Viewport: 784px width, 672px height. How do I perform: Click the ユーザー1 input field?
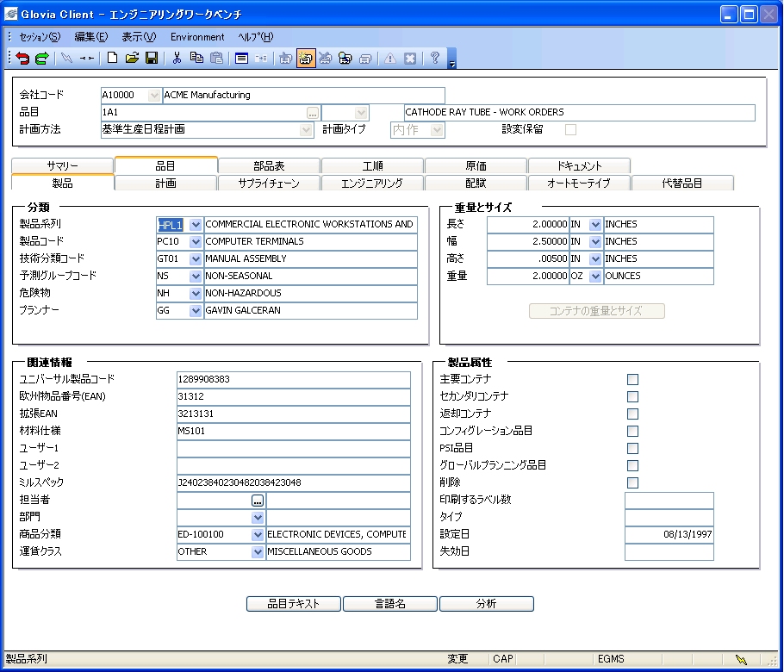pyautogui.click(x=293, y=448)
